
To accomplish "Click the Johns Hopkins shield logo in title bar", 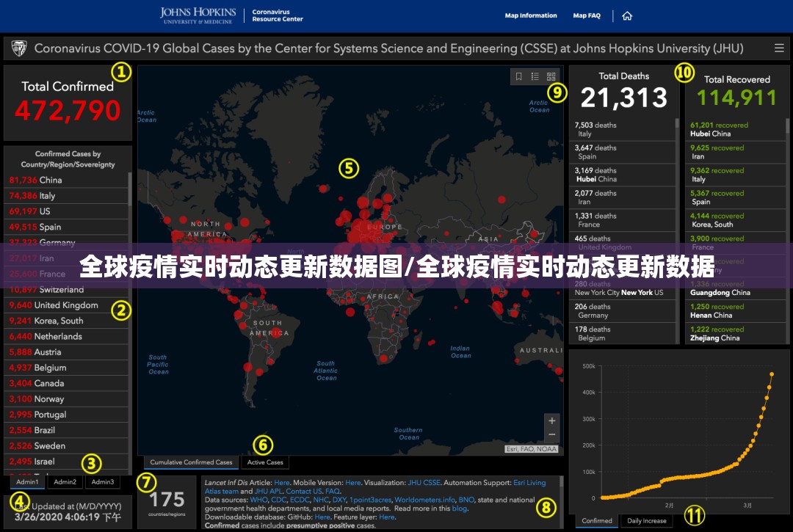I will click(20, 48).
